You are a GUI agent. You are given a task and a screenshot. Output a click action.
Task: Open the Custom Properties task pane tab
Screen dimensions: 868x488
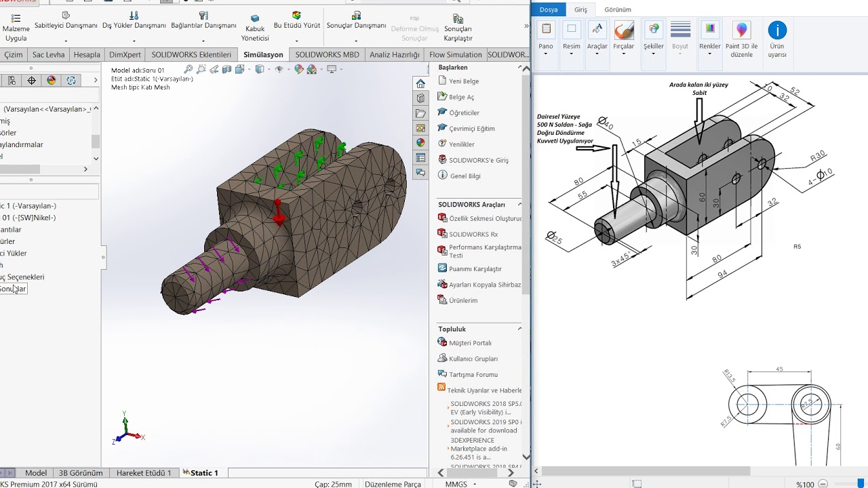pos(420,158)
